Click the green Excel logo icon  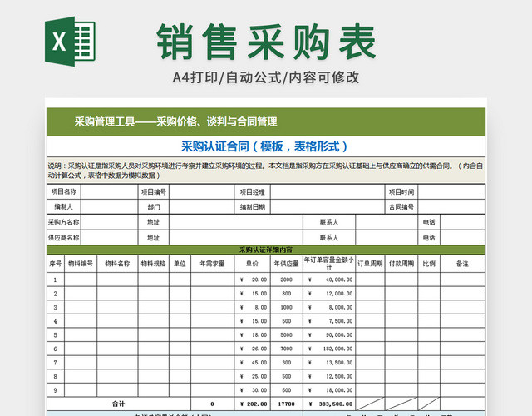70,42
